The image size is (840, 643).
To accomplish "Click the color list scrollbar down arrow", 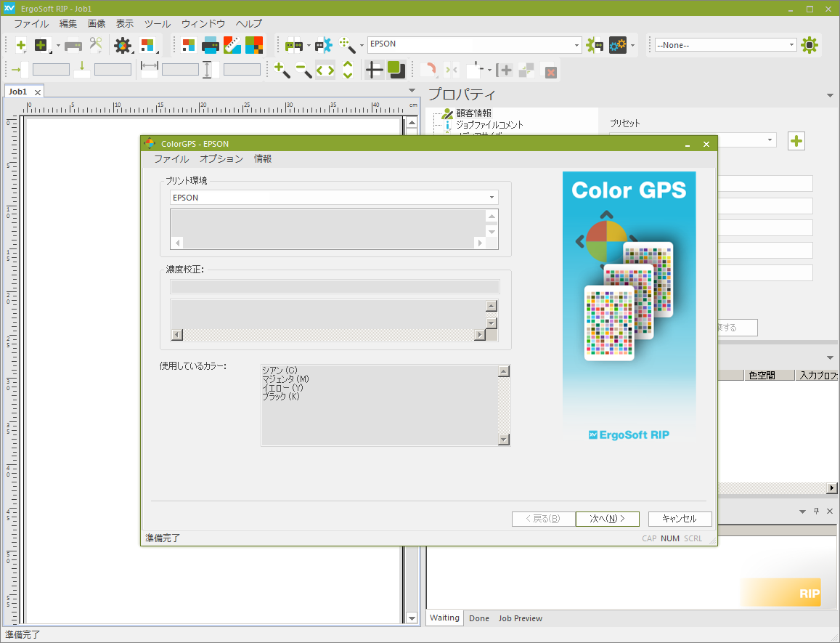I will click(504, 440).
